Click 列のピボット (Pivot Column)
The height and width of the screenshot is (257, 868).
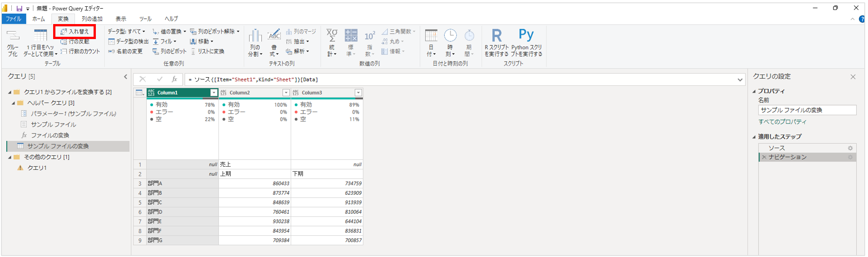pos(169,51)
